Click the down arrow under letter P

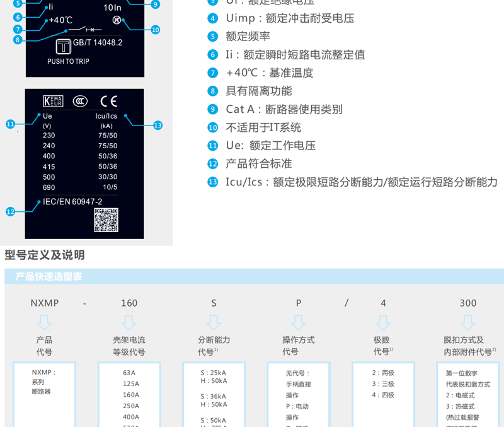[x=298, y=322]
